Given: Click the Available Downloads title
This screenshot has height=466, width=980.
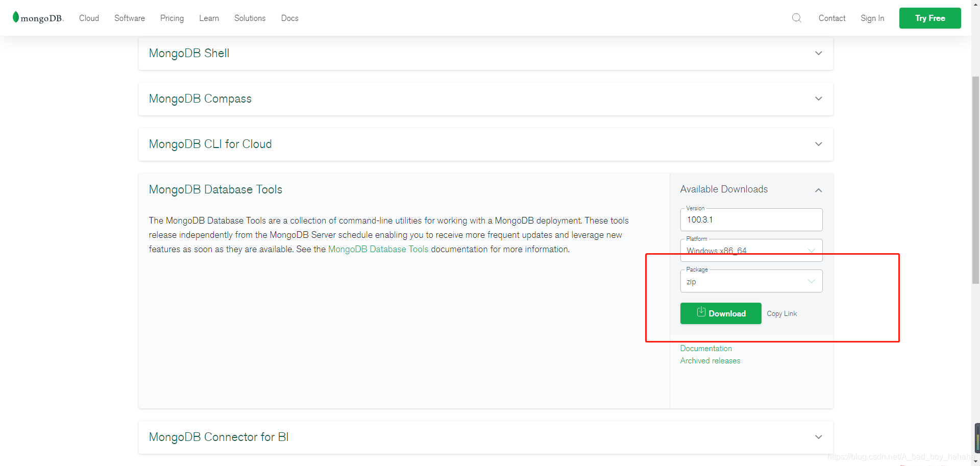Looking at the screenshot, I should (724, 189).
